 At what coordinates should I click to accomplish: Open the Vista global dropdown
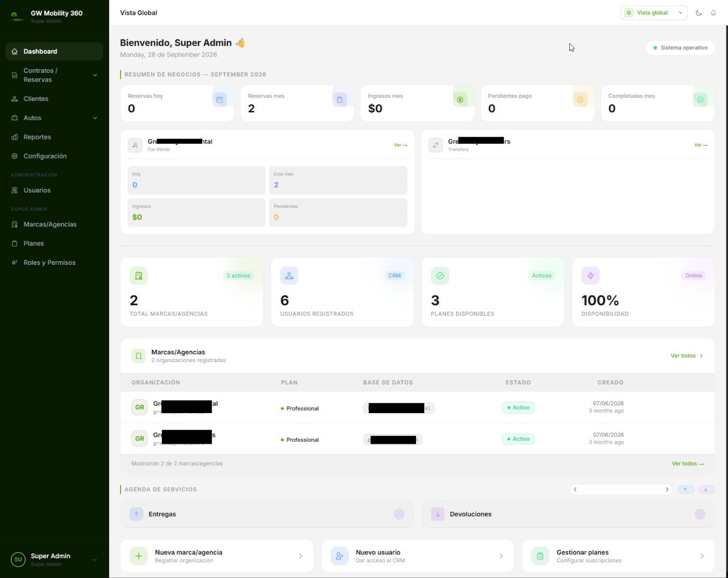point(654,13)
